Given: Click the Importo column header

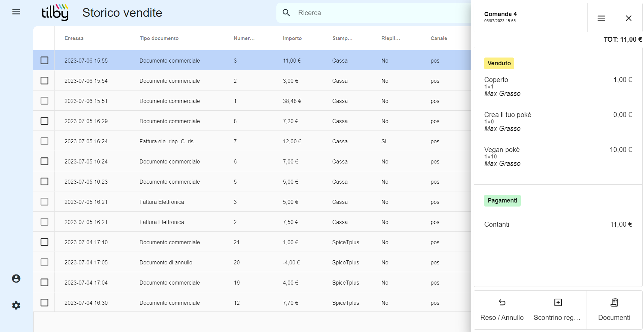Looking at the screenshot, I should [292, 38].
